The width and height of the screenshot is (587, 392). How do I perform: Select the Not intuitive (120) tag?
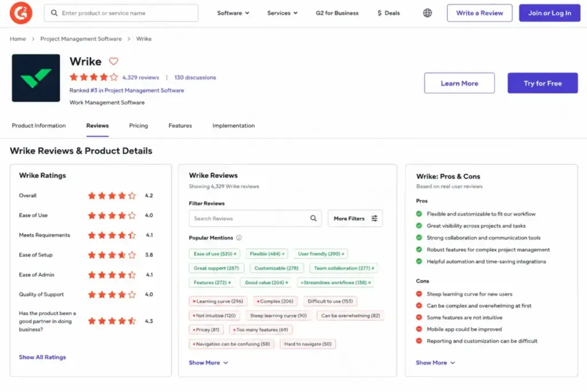[x=214, y=316]
